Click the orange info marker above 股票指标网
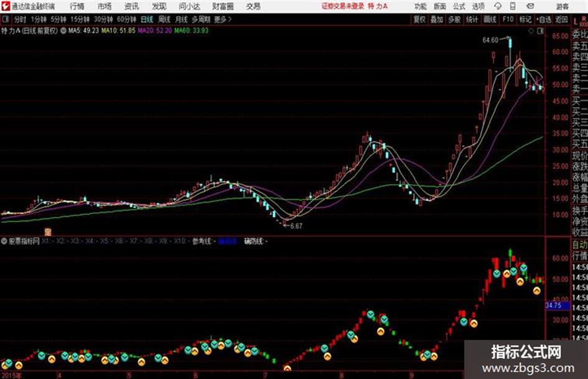Image resolution: width=588 pixels, height=379 pixels. pos(48,232)
